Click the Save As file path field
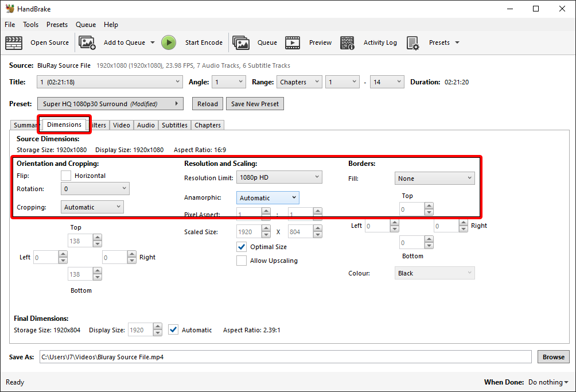 coord(286,357)
